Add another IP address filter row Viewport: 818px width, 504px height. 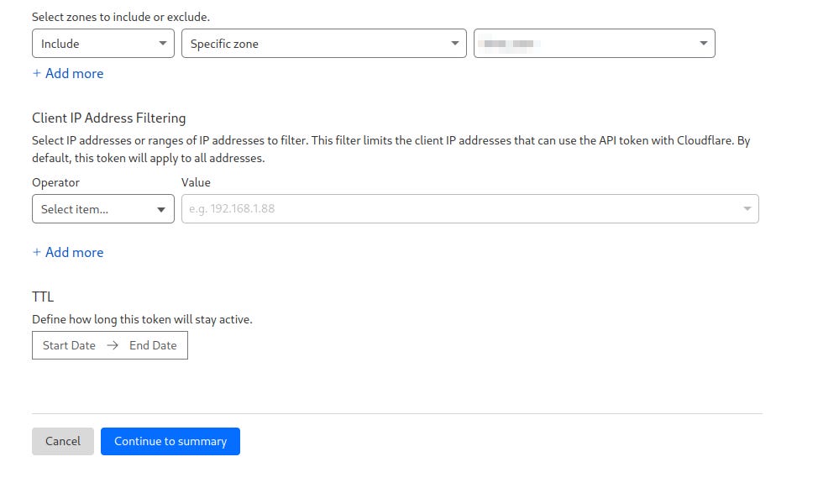tap(68, 252)
